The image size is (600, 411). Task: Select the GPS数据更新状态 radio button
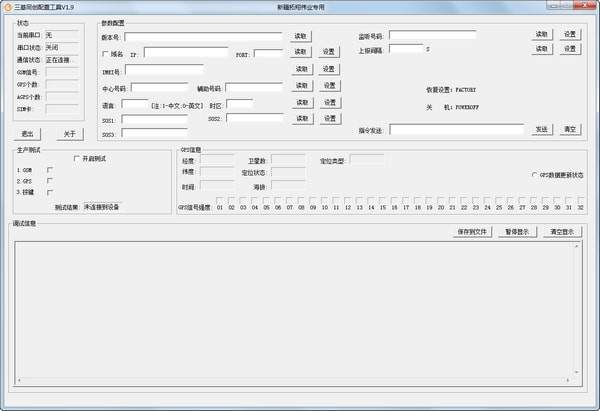pos(534,175)
